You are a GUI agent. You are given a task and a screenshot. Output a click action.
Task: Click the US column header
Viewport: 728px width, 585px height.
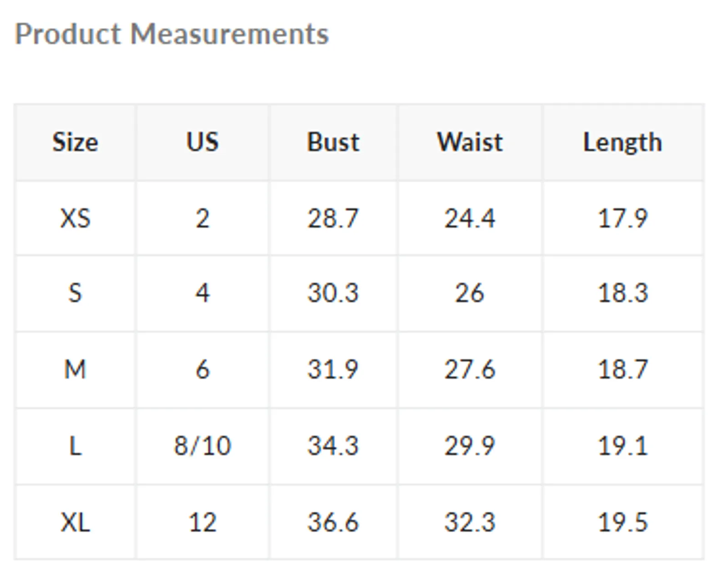pyautogui.click(x=202, y=142)
